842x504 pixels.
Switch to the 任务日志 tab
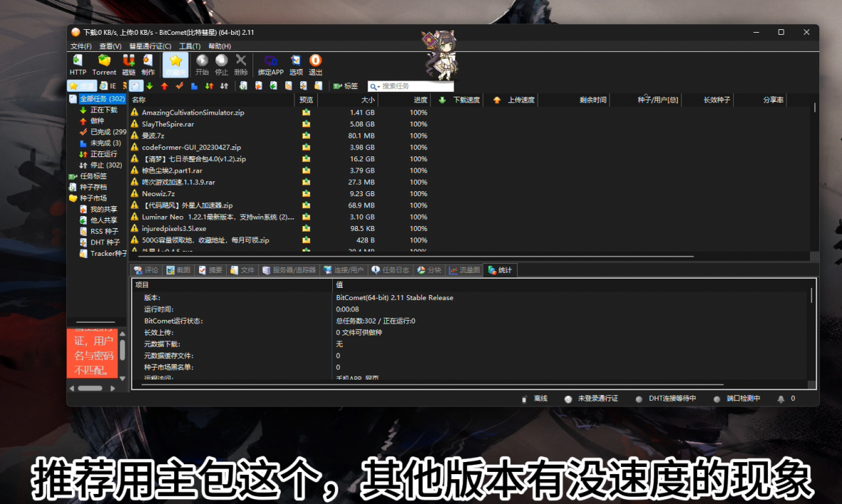[x=390, y=270]
